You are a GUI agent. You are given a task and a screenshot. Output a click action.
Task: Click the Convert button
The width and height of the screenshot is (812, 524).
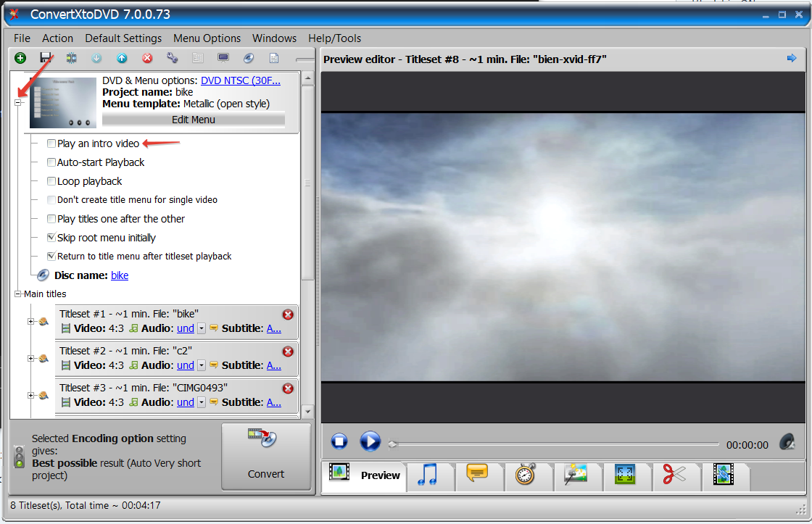tap(266, 456)
